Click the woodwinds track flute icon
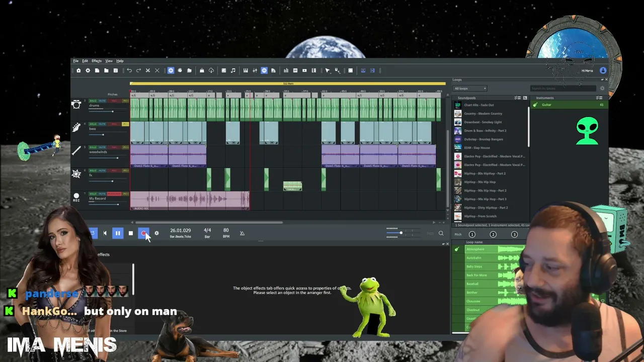 (76, 150)
